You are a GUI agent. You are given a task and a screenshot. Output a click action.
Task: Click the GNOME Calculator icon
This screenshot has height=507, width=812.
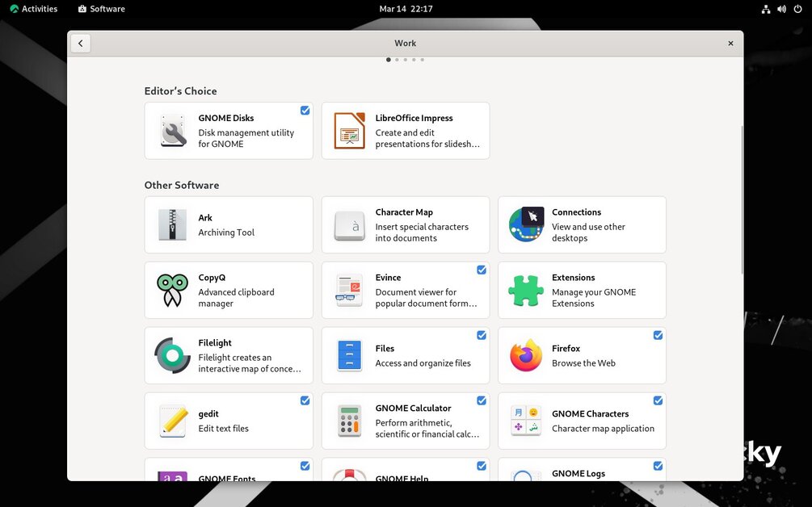click(350, 421)
